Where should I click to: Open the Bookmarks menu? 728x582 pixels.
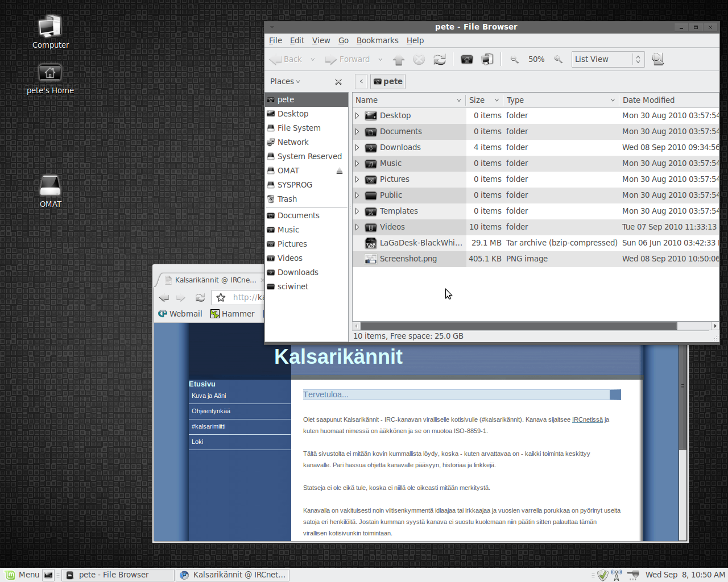(x=377, y=40)
